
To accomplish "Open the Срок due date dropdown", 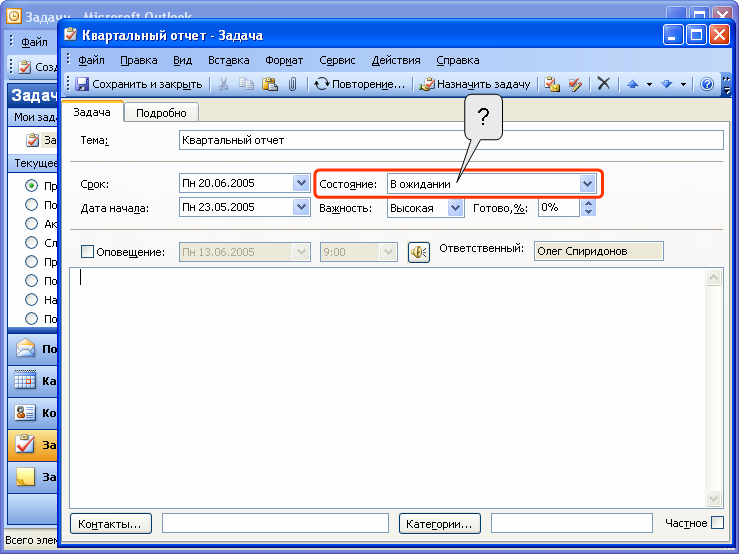I will coord(301,184).
